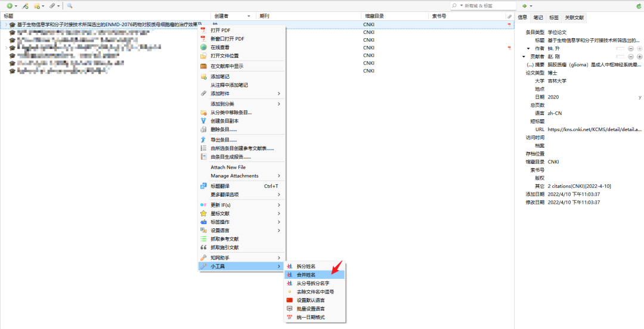This screenshot has height=329, width=644.
Task: Click the 在文献库中显示 library icon
Action: 203,66
